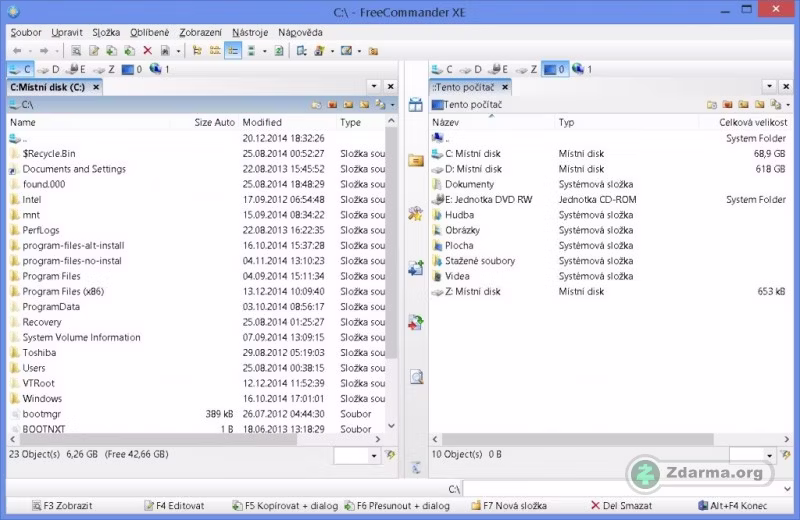Image resolution: width=800 pixels, height=520 pixels.
Task: Open right panel tab list dropdown arrow
Action: [769, 86]
